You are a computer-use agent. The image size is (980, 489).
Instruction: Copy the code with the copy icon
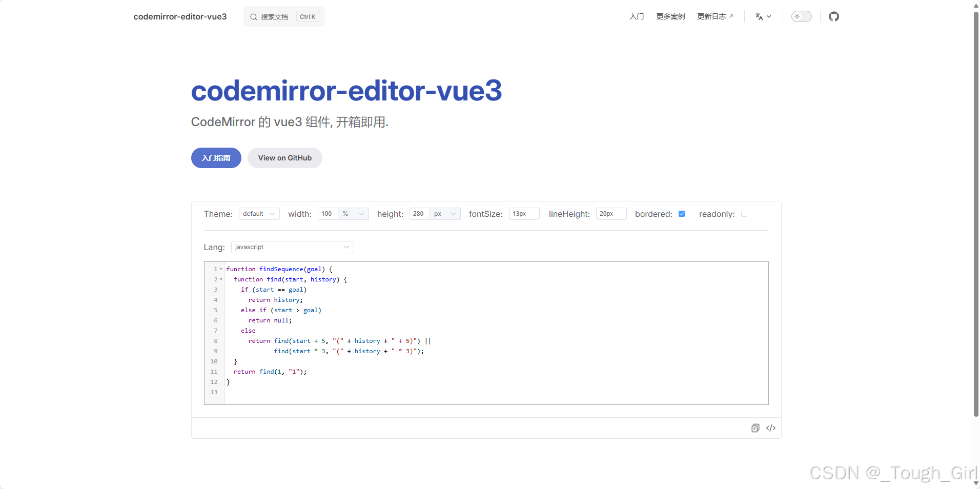tap(755, 428)
